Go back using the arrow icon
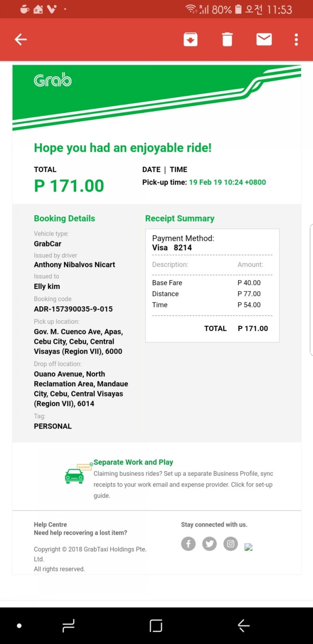This screenshot has height=644, width=313. (21, 39)
